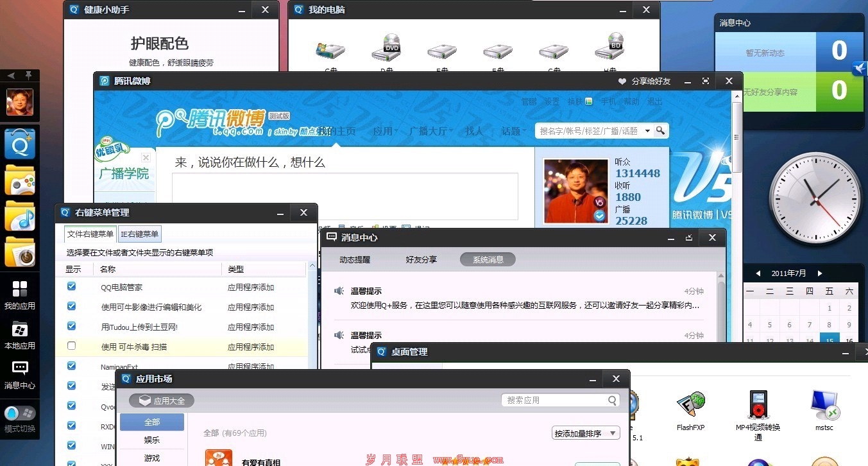Viewport: 868px width, 466px height.
Task: Open 本地应用 in the sidebar
Action: pos(20,335)
